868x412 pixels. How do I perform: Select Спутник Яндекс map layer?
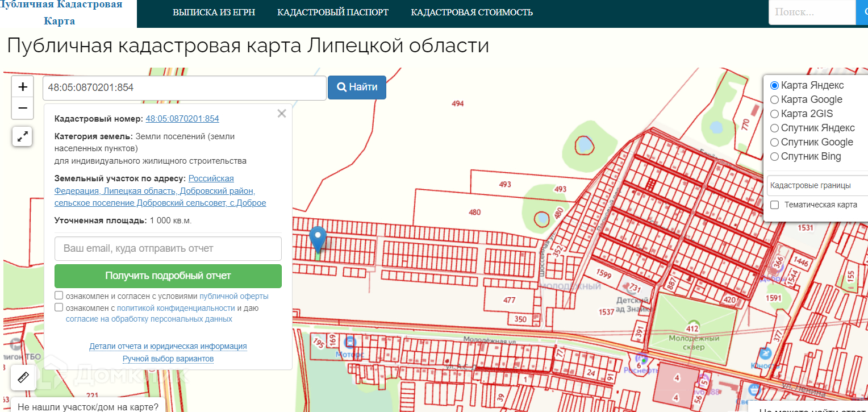point(774,128)
